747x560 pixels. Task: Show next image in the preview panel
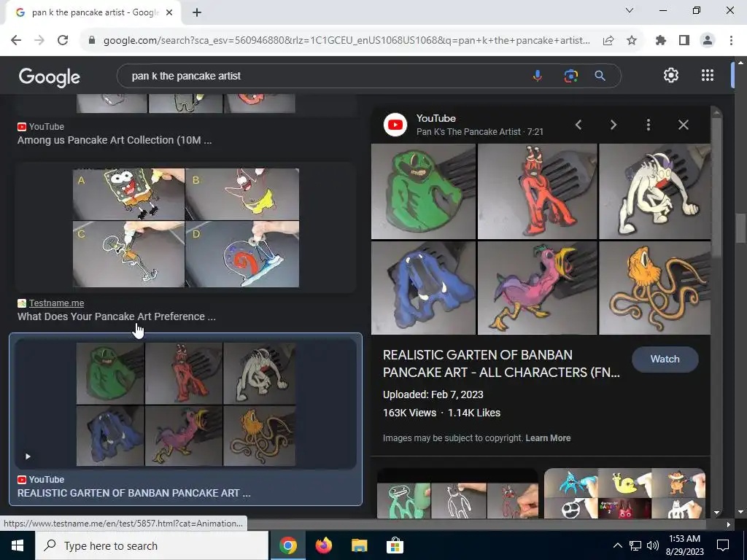click(x=614, y=125)
